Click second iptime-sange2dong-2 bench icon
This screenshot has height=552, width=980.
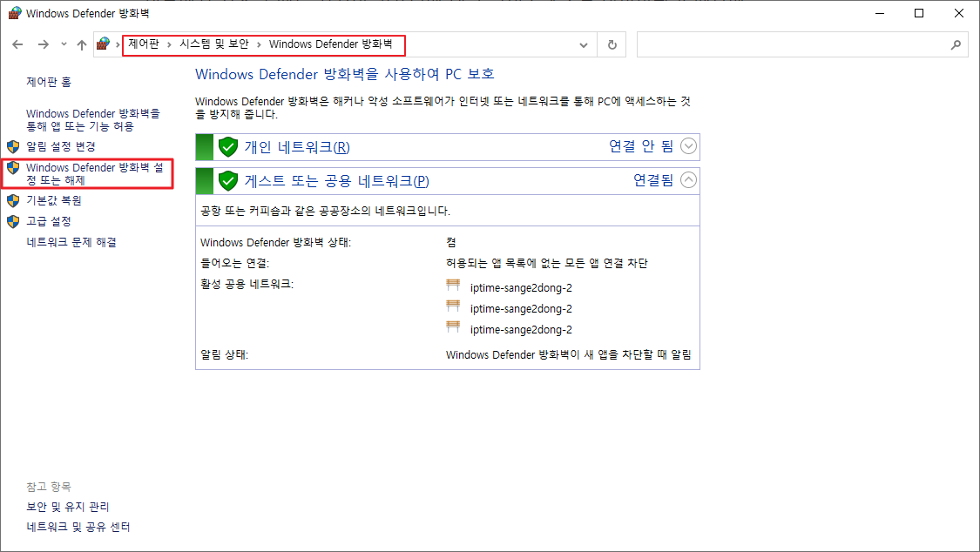coord(453,306)
